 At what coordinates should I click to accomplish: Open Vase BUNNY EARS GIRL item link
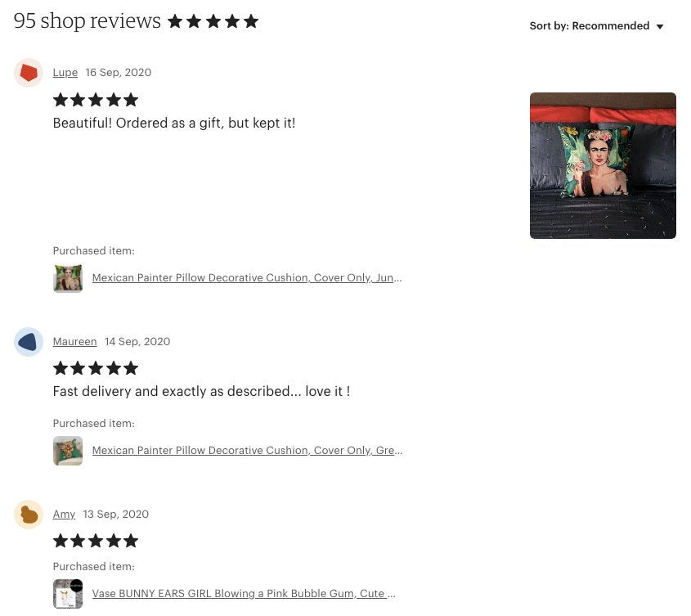pos(244,594)
